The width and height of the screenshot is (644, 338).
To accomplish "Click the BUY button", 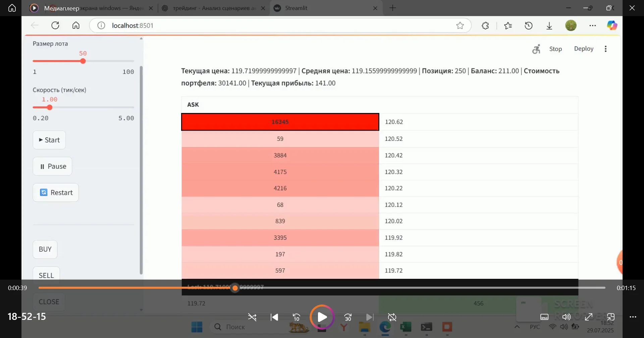I will [x=45, y=249].
